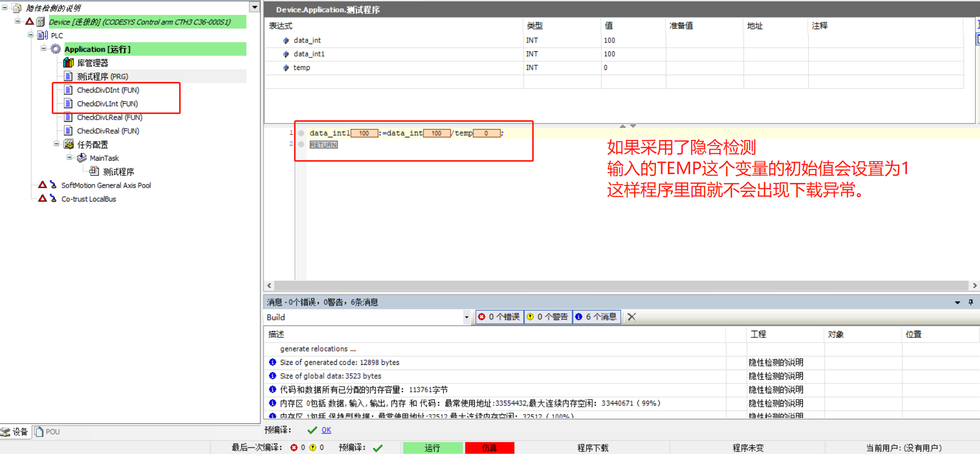Click the status bar warning count icon
Screen dimensions: 980x454
313,447
